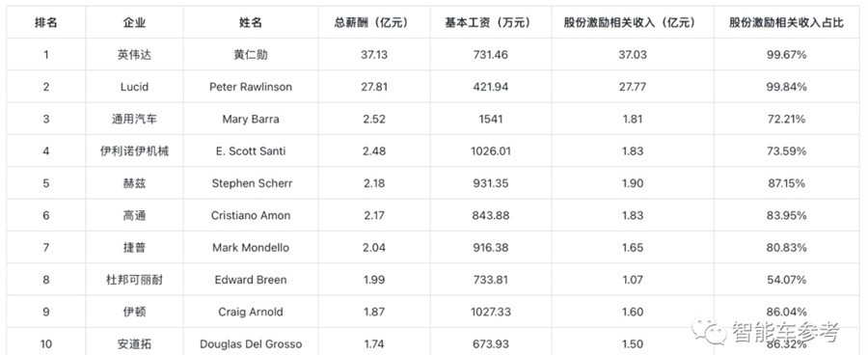Click the 基本工资（万元） header cell
The image size is (868, 355).
pos(491,23)
